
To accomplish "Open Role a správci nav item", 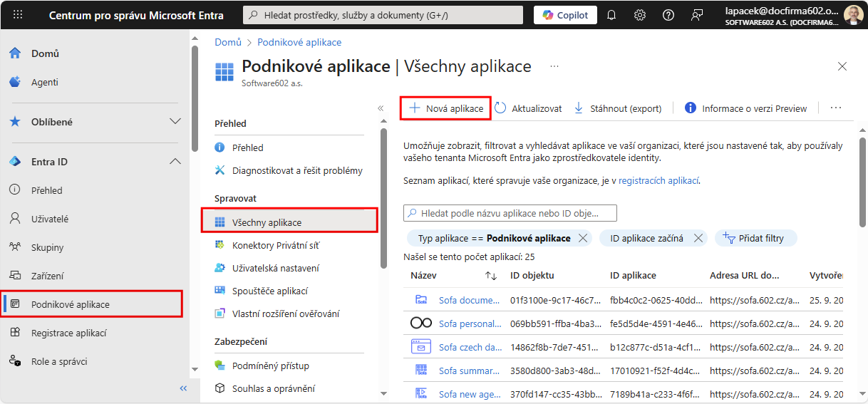I will 59,361.
